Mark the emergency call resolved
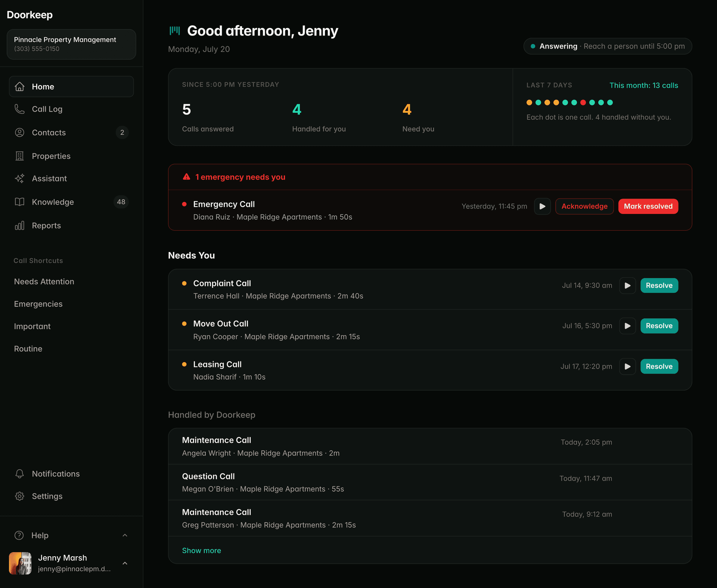Image resolution: width=717 pixels, height=588 pixels. click(x=648, y=206)
